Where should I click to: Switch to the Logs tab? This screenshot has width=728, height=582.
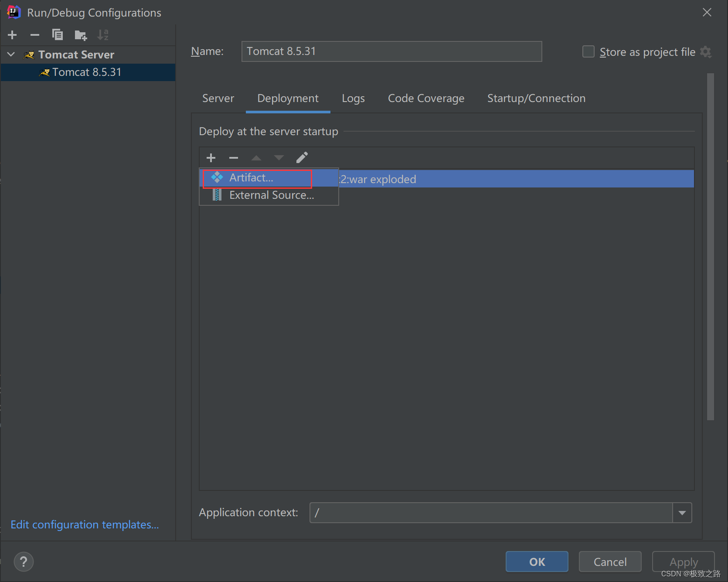click(x=353, y=99)
